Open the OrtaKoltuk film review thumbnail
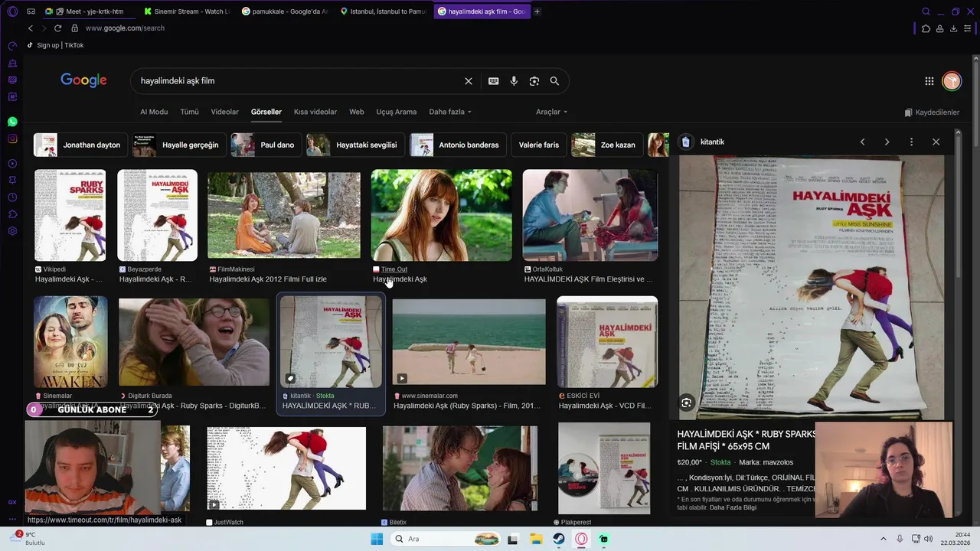Viewport: 980px width, 551px height. 590,216
